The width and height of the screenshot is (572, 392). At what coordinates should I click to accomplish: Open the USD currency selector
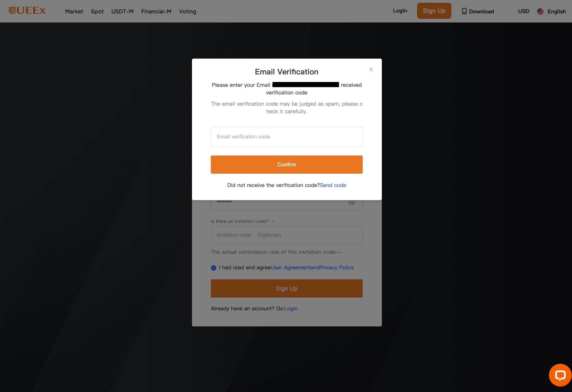524,11
